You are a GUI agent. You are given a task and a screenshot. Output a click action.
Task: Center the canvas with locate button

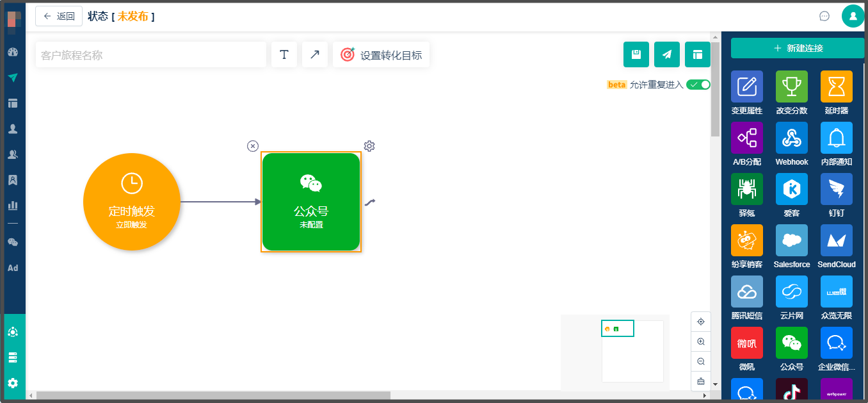click(701, 322)
